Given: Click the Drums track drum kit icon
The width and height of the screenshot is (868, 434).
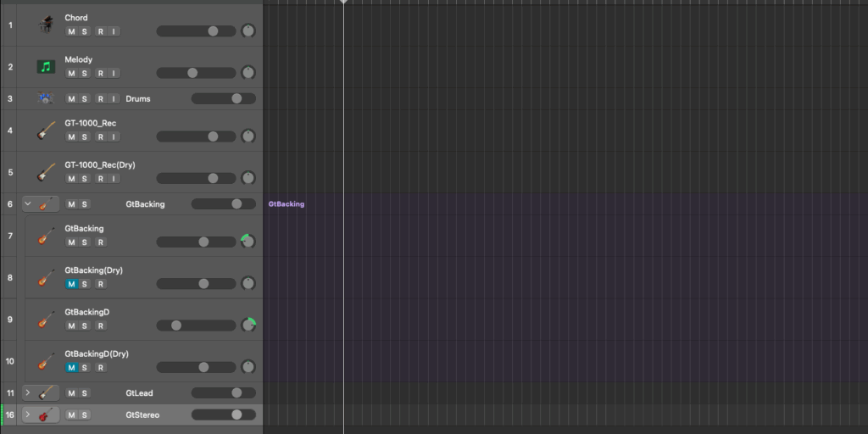Looking at the screenshot, I should pyautogui.click(x=46, y=98).
